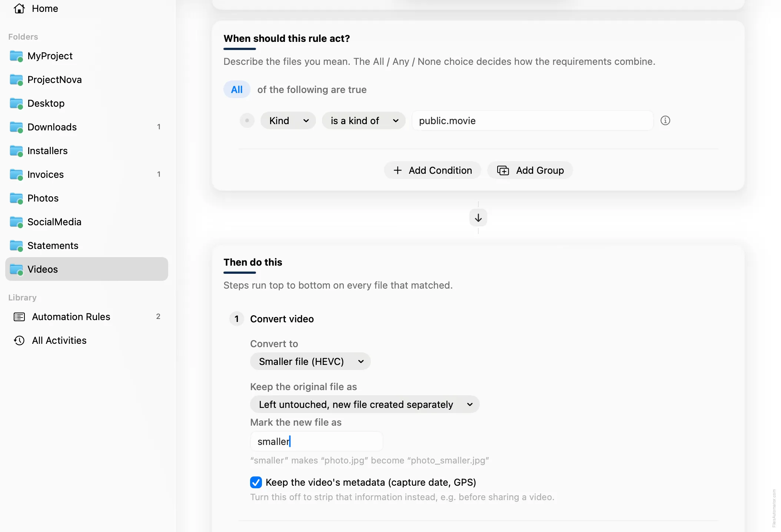
Task: Click the MyProject folder icon
Action: [x=16, y=56]
